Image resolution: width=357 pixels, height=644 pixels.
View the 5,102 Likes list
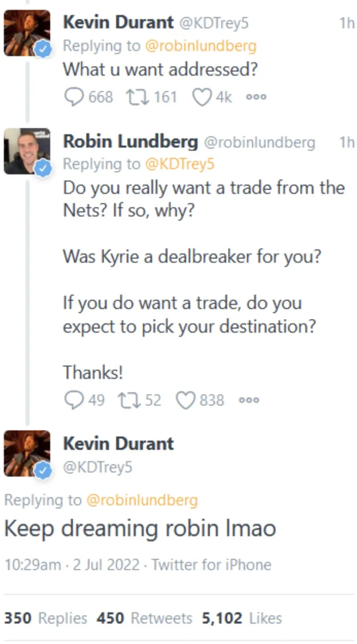click(241, 618)
